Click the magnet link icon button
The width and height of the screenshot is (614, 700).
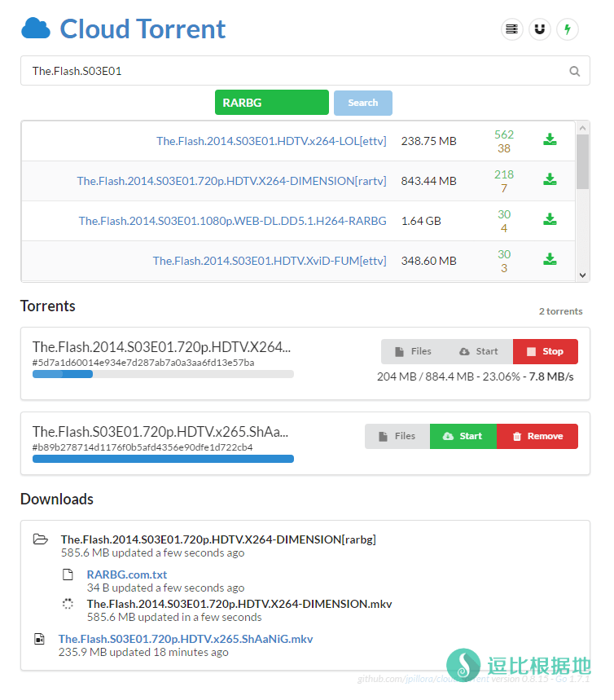[539, 30]
